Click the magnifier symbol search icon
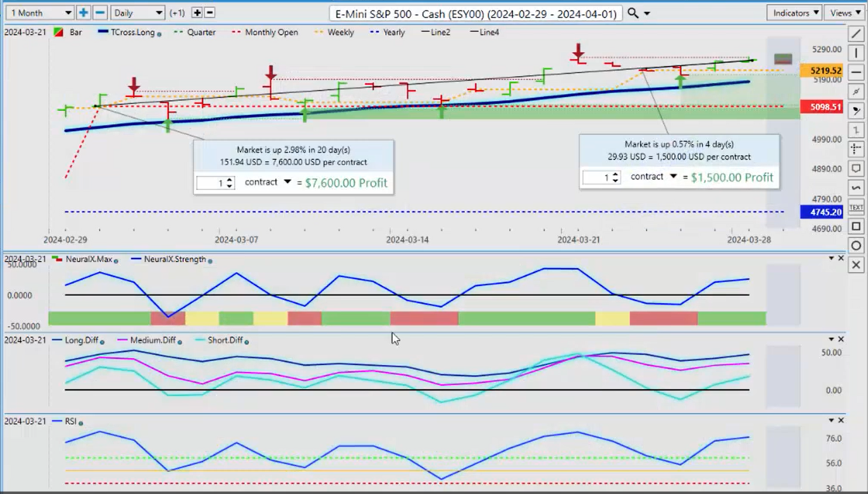 633,13
